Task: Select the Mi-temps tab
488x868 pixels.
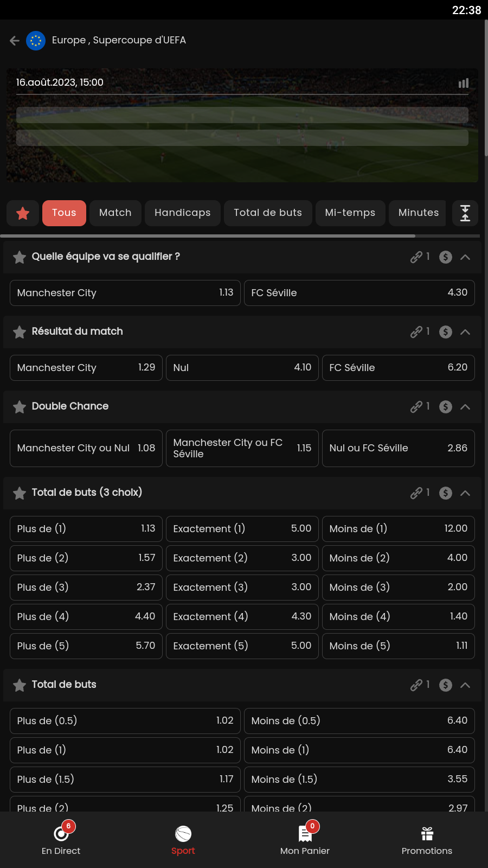Action: [350, 213]
